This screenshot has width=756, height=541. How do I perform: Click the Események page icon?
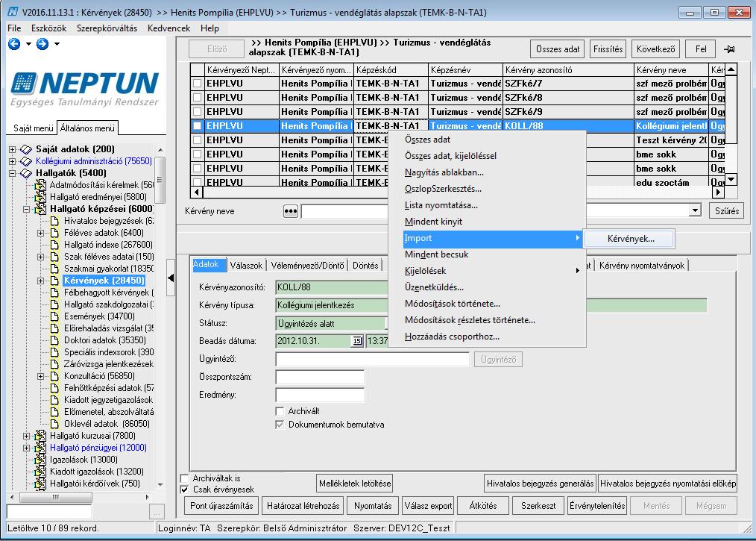point(54,316)
